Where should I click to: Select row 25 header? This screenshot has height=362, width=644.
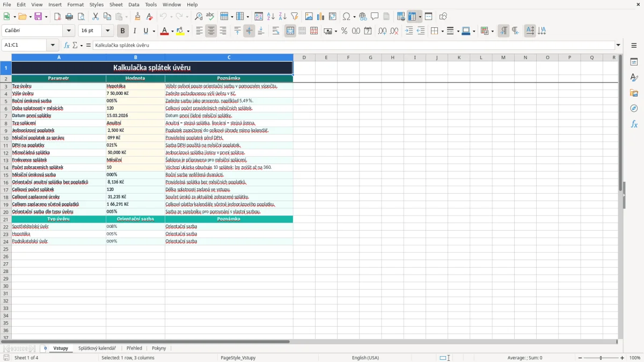pos(6,249)
